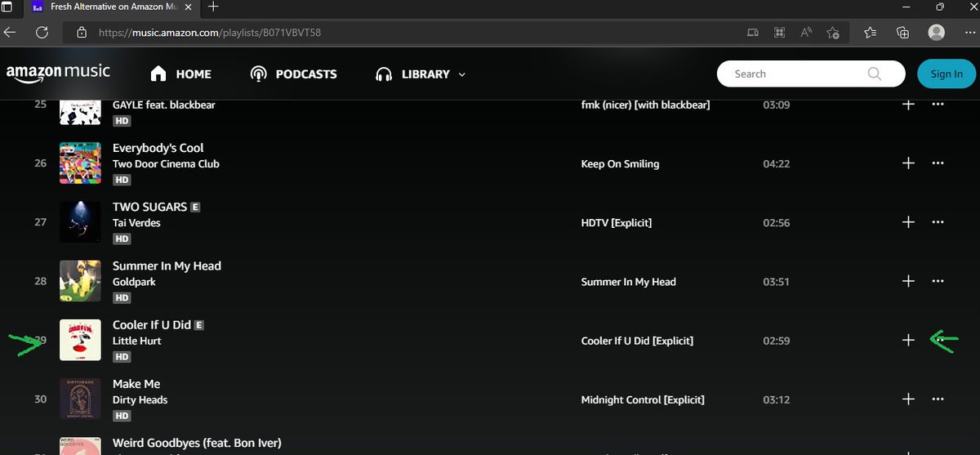Click the Sign In button
The width and height of the screenshot is (980, 455).
(947, 74)
